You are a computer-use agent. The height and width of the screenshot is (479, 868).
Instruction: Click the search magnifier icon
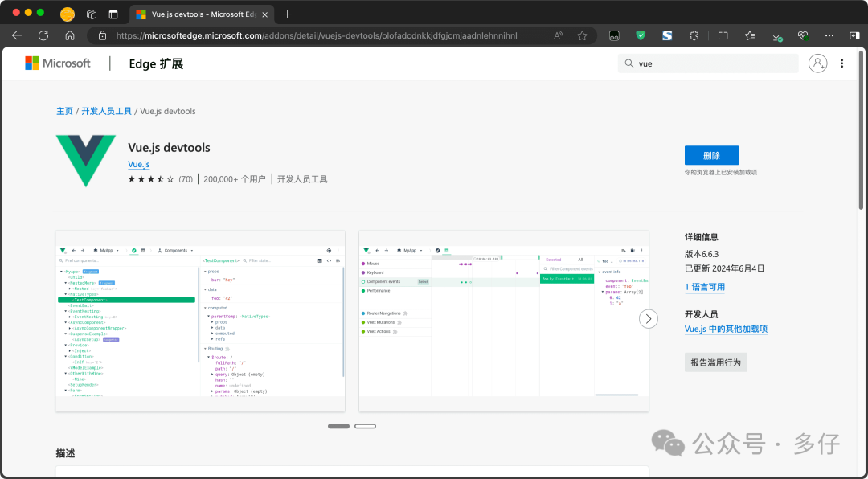point(628,63)
